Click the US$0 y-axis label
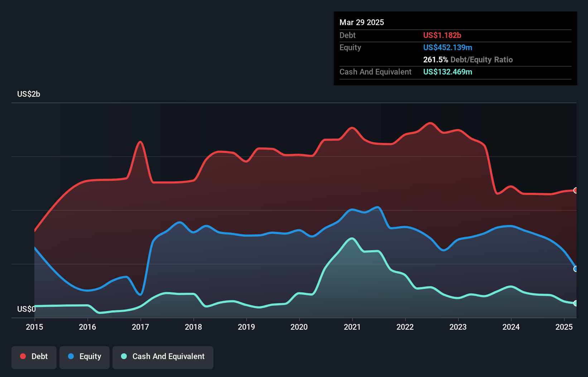Screen dimensions: 588x377 26,309
